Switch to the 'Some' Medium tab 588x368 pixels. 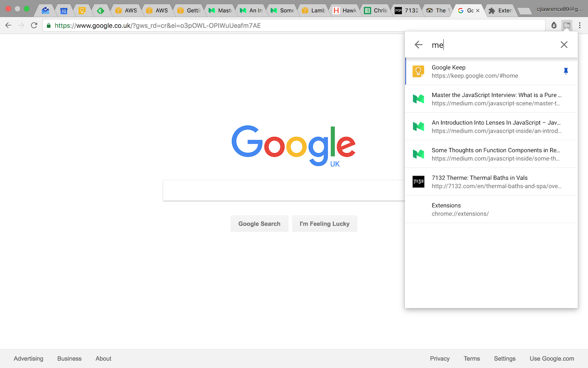[x=282, y=10]
